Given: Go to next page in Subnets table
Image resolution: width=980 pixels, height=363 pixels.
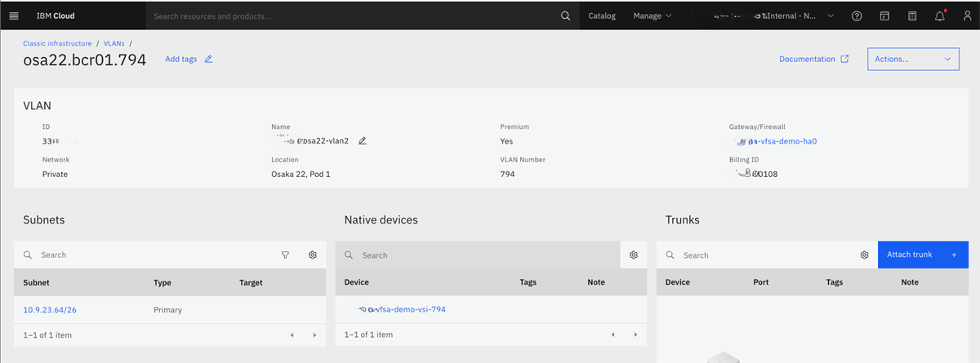Looking at the screenshot, I should pos(314,334).
